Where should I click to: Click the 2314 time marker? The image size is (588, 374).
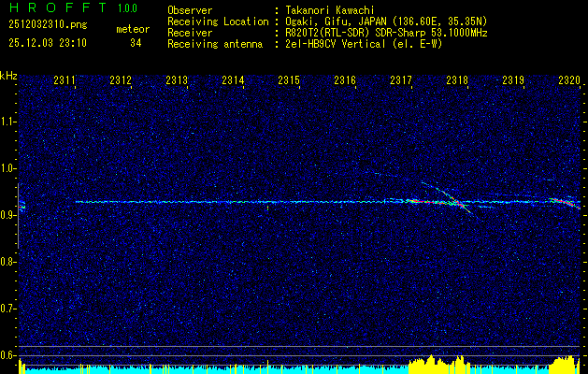(233, 79)
